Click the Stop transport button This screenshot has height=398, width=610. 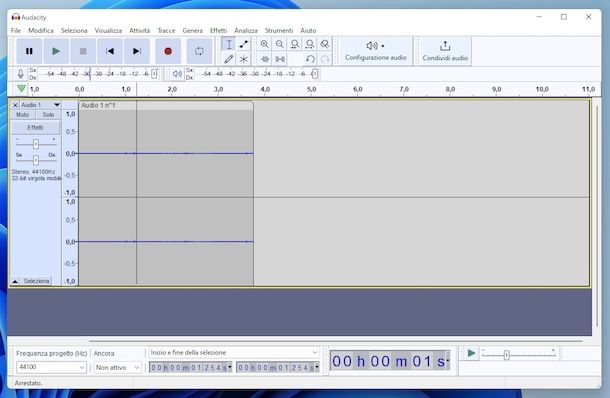click(83, 51)
